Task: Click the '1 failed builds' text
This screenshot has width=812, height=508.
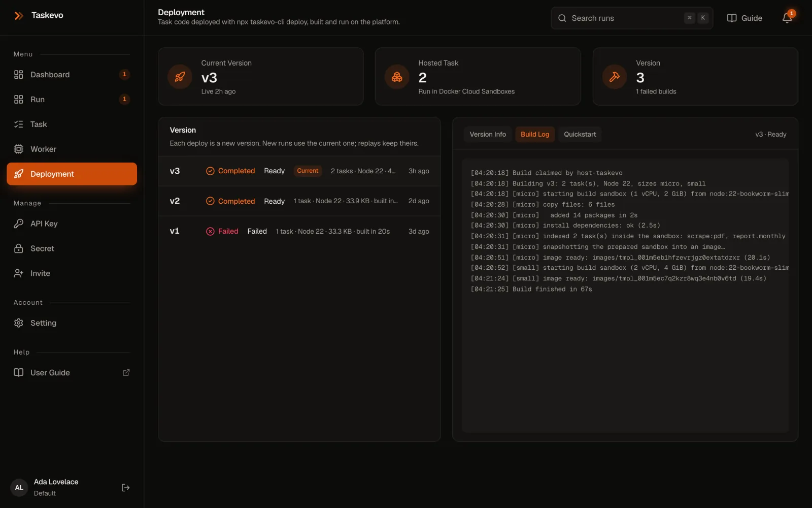Action: tap(656, 91)
